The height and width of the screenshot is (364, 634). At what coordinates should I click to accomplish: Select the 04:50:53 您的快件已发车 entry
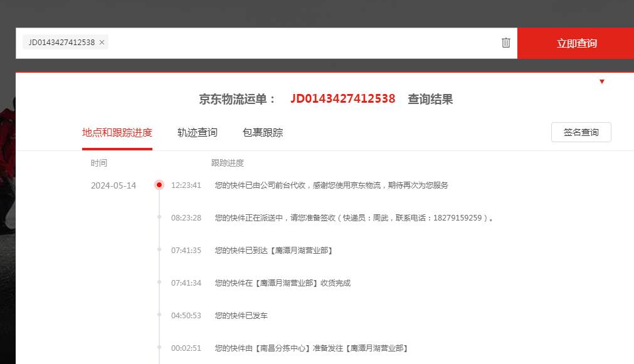pyautogui.click(x=241, y=316)
